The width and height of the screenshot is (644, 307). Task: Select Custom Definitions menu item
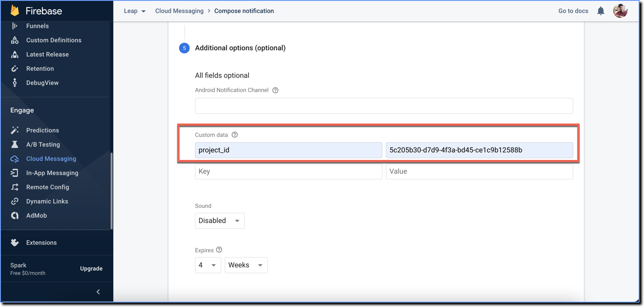coord(54,40)
